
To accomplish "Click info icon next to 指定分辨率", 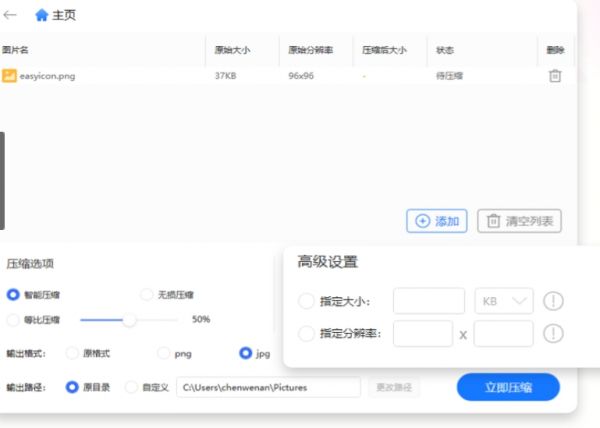I will point(553,334).
